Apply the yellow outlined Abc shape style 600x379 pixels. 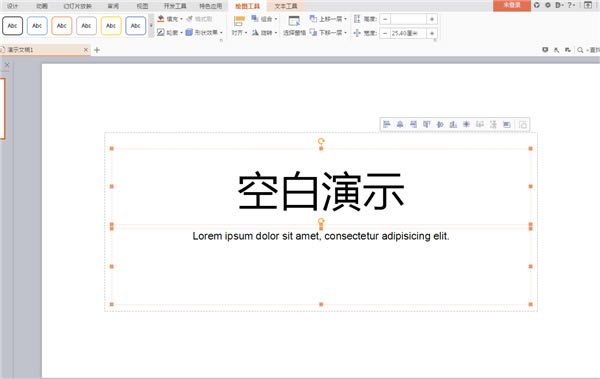pos(111,26)
